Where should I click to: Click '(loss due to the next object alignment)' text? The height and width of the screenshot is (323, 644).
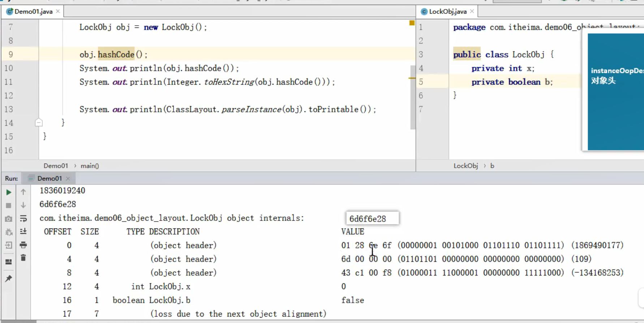[x=238, y=314]
